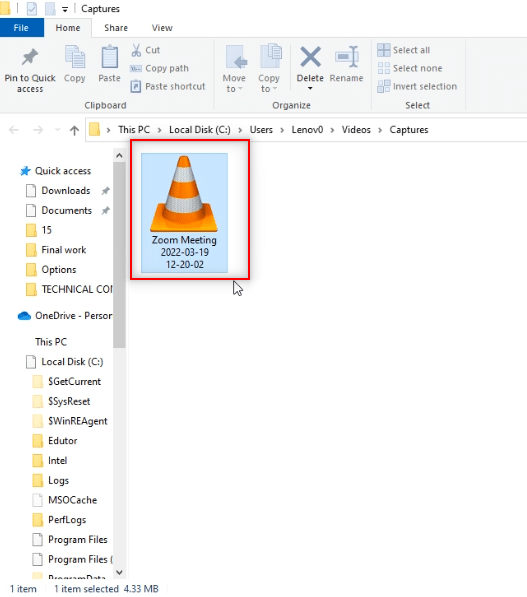Image resolution: width=527 pixels, height=597 pixels.
Task: Click Copy path in Clipboard group
Action: tap(160, 69)
